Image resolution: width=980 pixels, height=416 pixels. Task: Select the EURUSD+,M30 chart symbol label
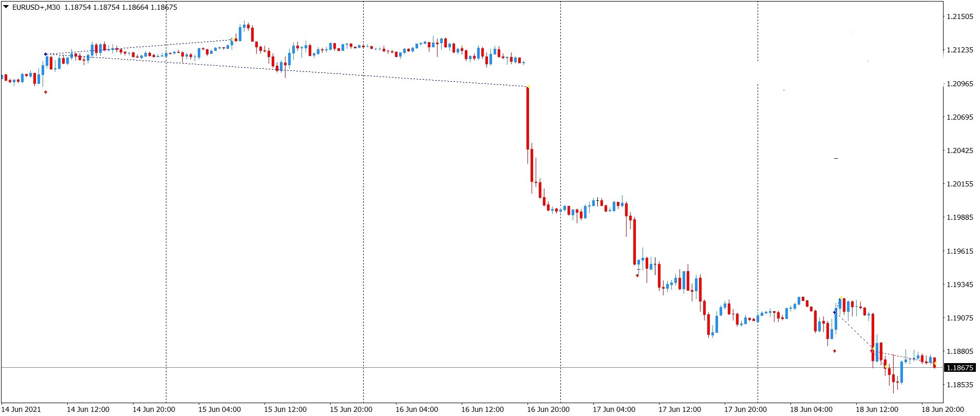pyautogui.click(x=36, y=7)
